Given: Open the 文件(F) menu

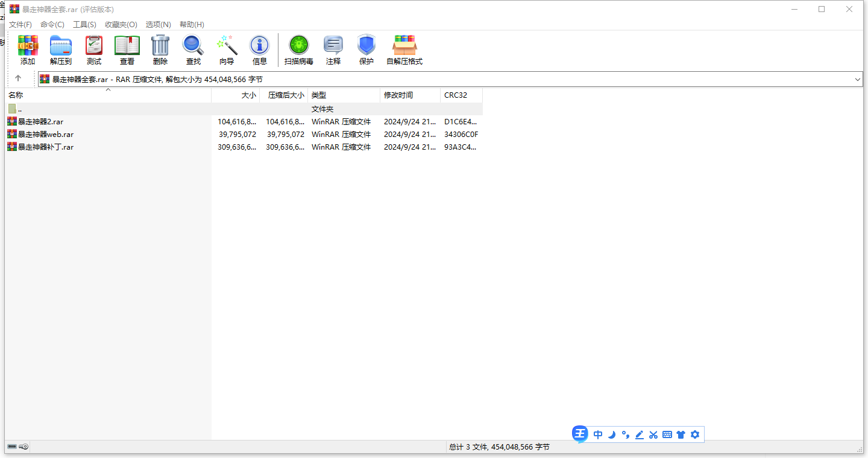Looking at the screenshot, I should coord(20,25).
